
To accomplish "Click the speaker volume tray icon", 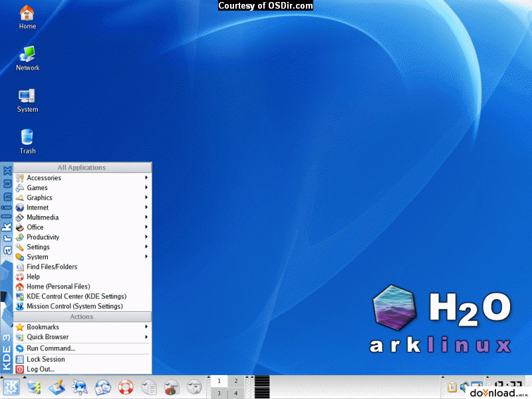I will click(x=464, y=387).
